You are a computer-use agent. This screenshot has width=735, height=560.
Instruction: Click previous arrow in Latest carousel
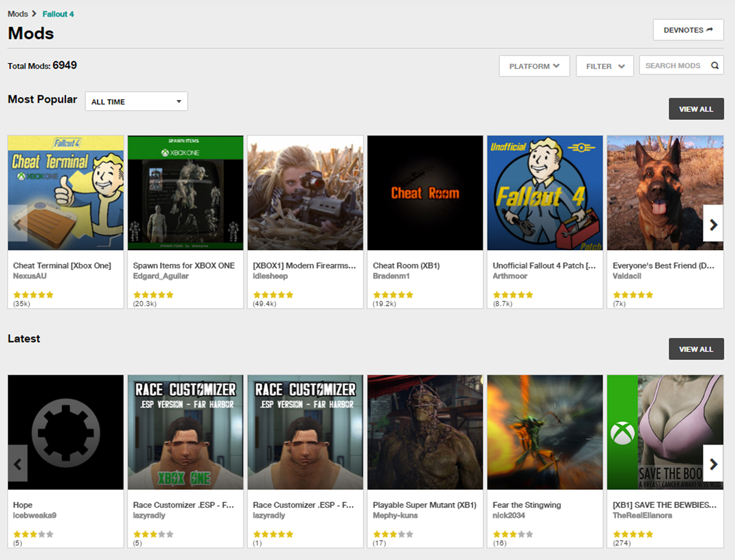[18, 464]
